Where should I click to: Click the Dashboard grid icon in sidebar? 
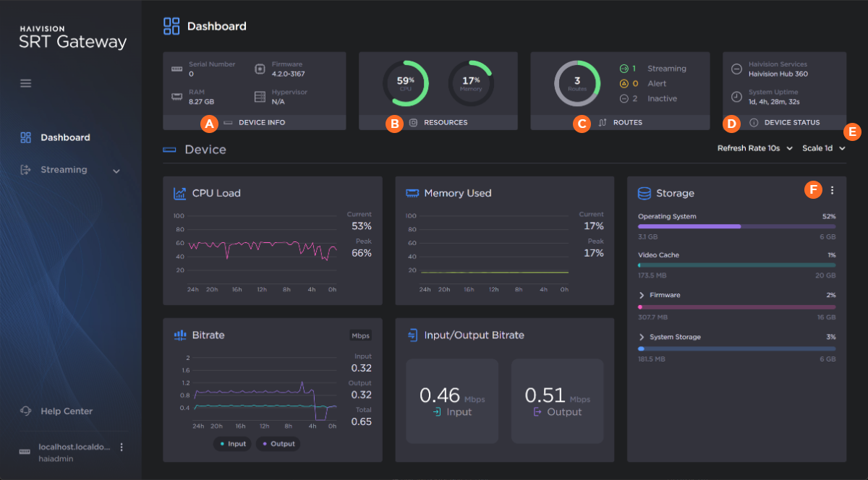[26, 137]
